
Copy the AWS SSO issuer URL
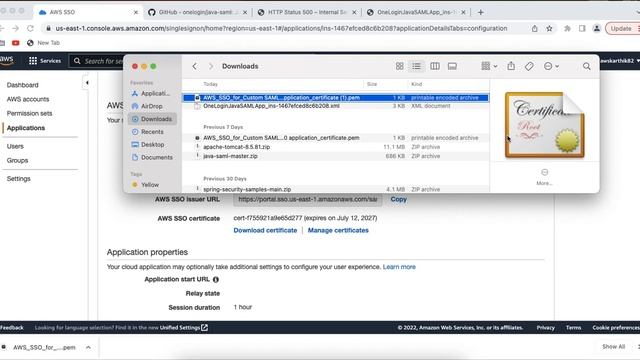coord(398,199)
